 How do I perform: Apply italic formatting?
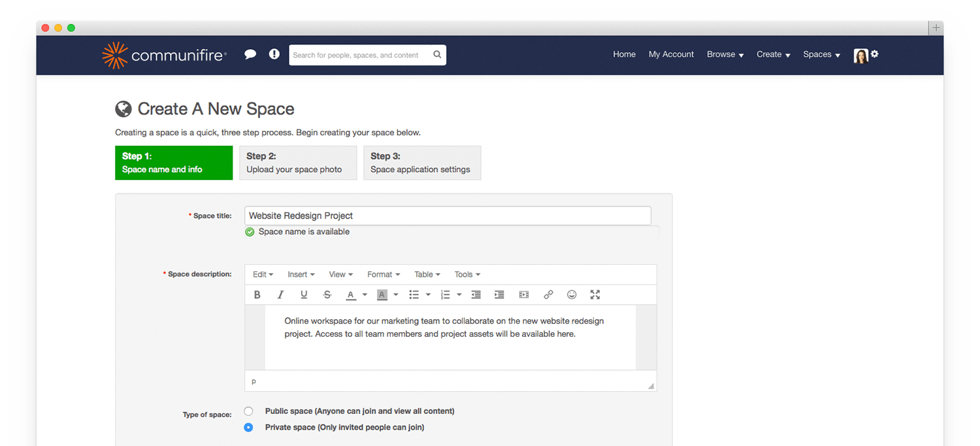pos(280,294)
